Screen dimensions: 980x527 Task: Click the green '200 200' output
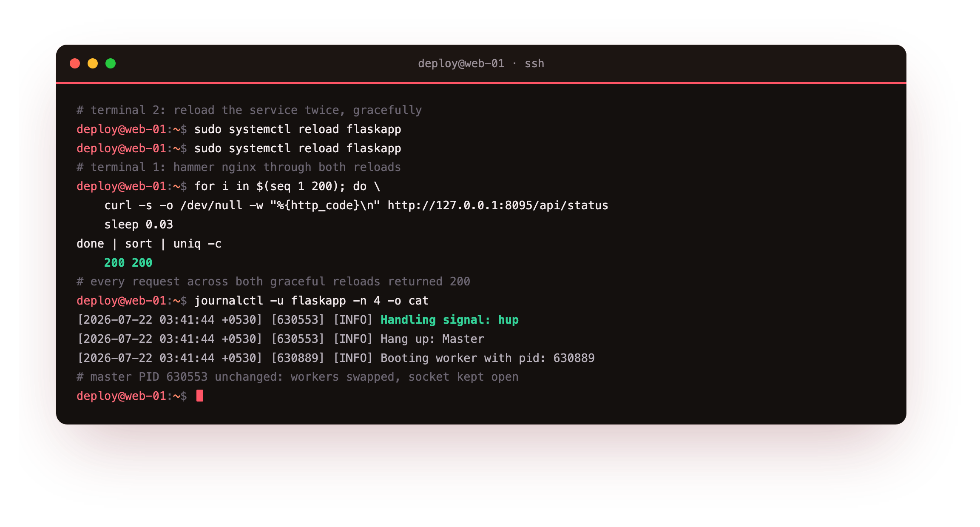pyautogui.click(x=128, y=263)
